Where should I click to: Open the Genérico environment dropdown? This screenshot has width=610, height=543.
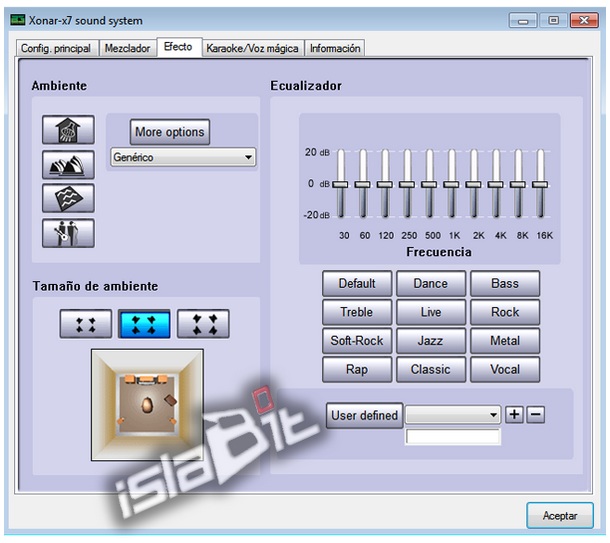(x=183, y=157)
